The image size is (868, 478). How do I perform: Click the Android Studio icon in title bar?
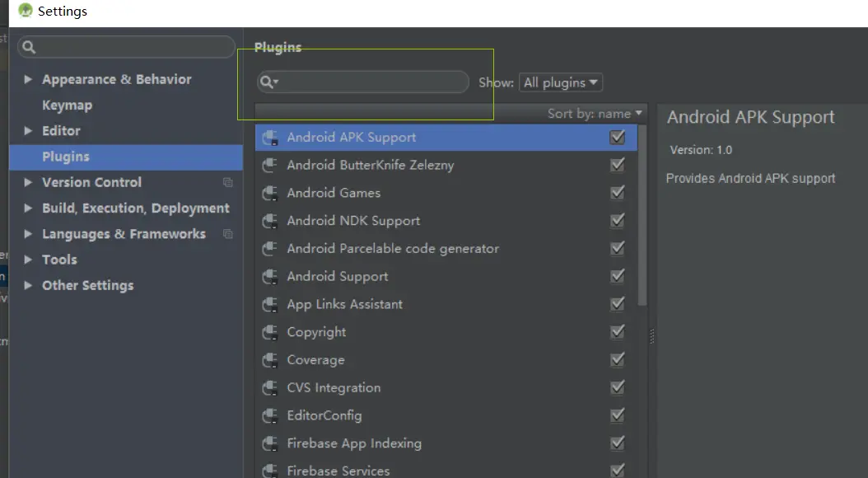tap(26, 11)
